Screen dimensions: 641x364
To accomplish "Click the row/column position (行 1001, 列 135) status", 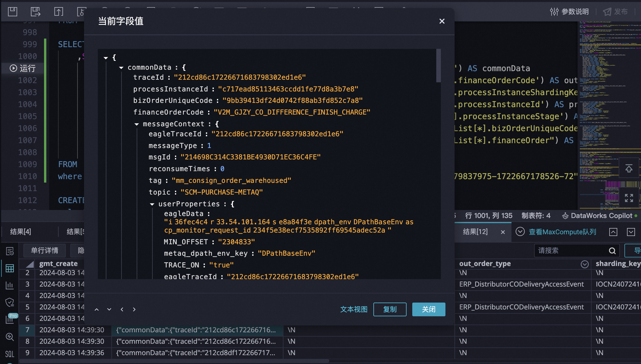I will tap(489, 216).
